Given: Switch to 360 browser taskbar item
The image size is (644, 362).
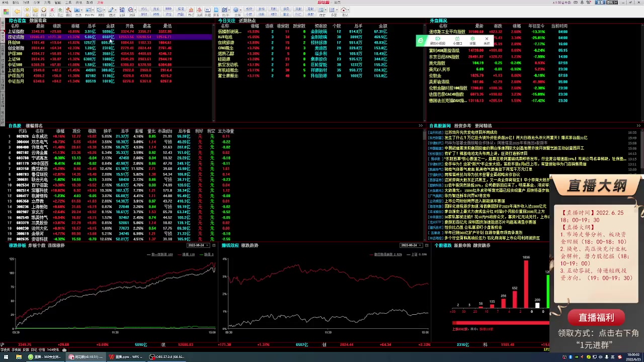Looking at the screenshot, I should click(x=45, y=357).
